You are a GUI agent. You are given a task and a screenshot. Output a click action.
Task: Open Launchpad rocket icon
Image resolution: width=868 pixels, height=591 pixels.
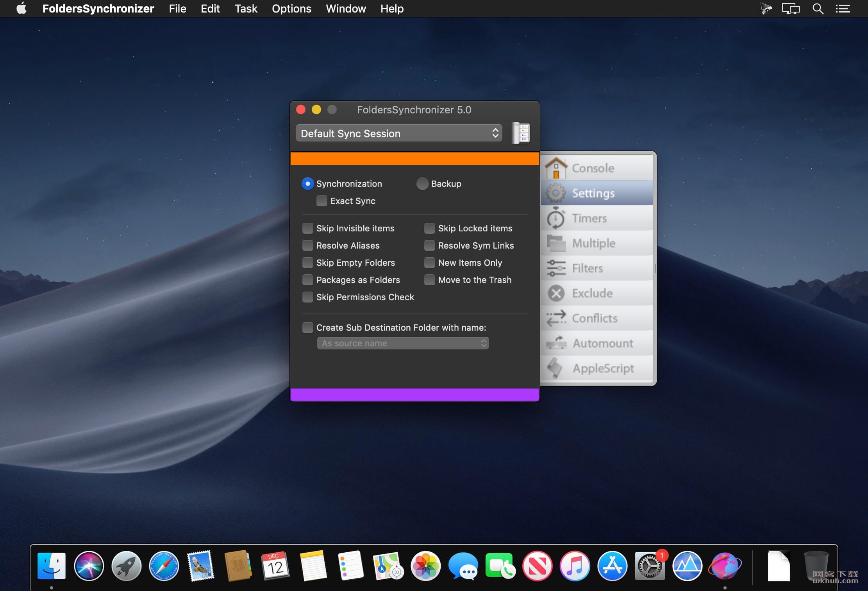(127, 566)
